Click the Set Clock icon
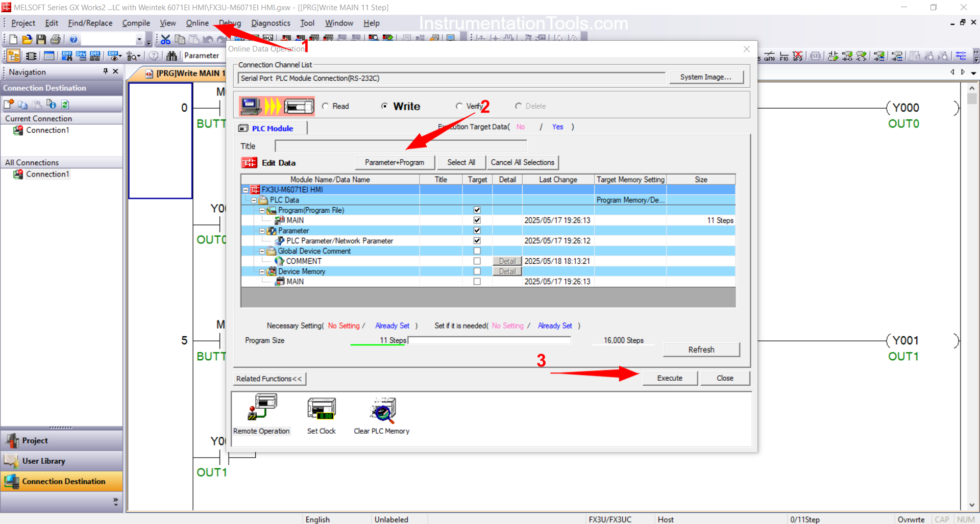 pos(322,409)
